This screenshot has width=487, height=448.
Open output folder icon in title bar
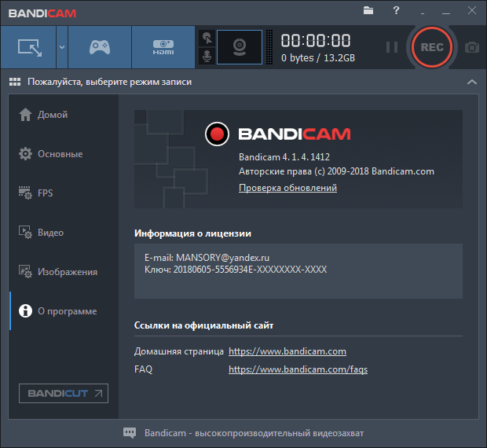click(x=368, y=10)
